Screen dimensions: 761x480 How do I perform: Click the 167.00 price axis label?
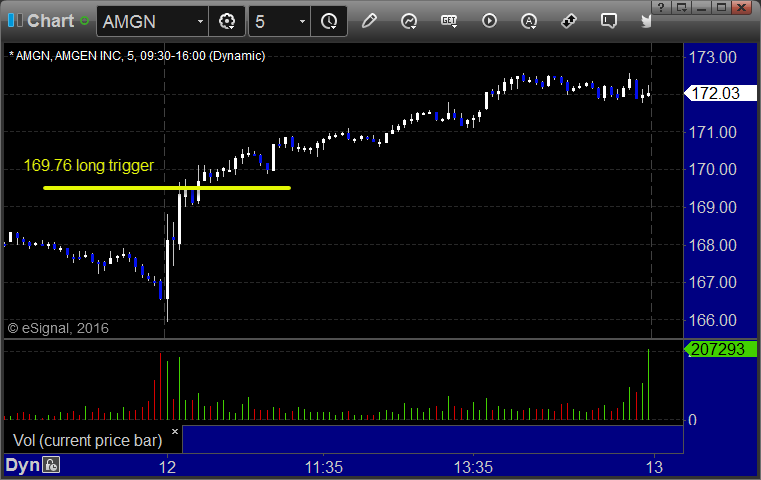pyautogui.click(x=713, y=282)
